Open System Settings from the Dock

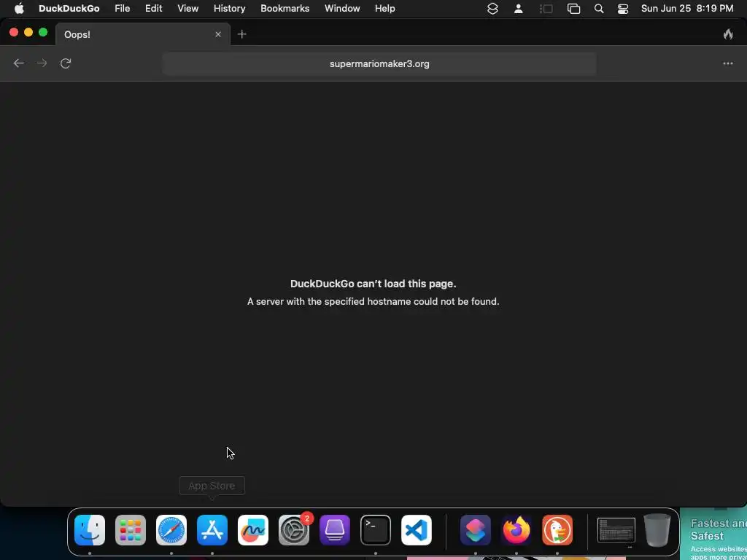(294, 530)
